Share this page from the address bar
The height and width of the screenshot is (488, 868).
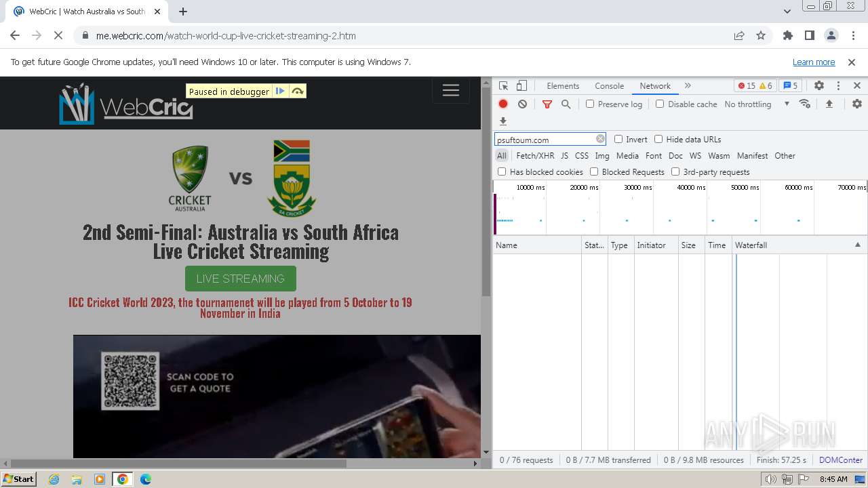click(739, 36)
